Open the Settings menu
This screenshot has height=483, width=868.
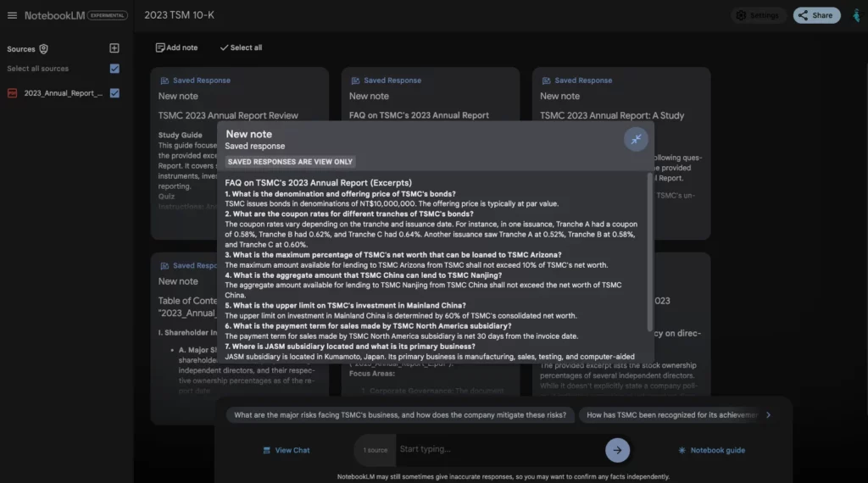click(x=756, y=15)
